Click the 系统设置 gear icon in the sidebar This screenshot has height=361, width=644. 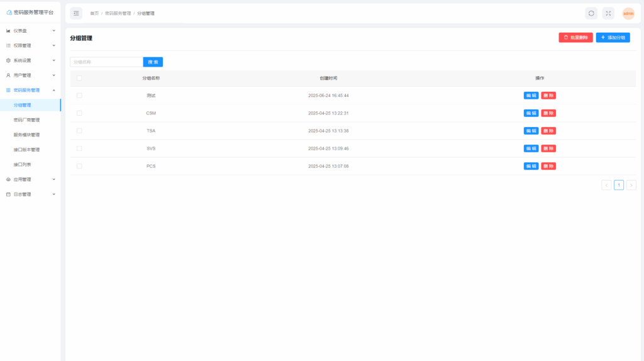click(x=8, y=60)
